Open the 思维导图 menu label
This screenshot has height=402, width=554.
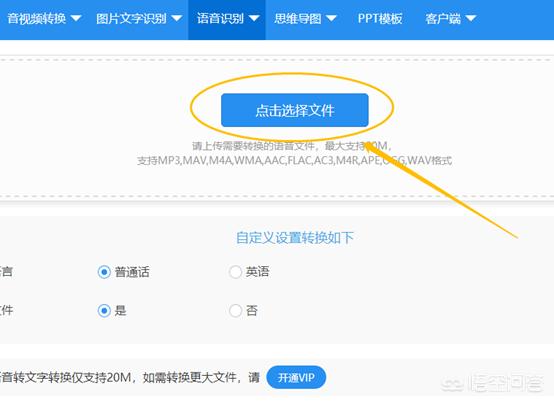298,18
